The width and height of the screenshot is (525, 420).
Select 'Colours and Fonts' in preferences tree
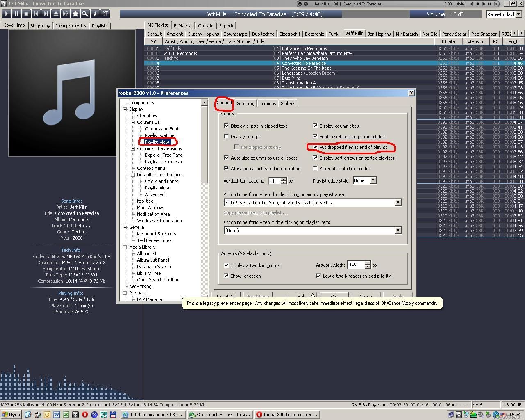tap(162, 129)
